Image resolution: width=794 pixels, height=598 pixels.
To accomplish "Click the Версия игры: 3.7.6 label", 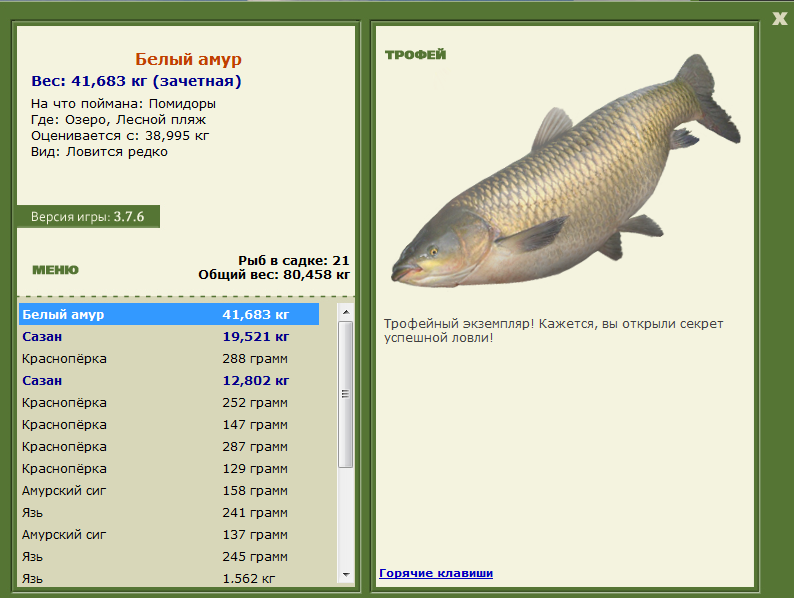I will (88, 217).
